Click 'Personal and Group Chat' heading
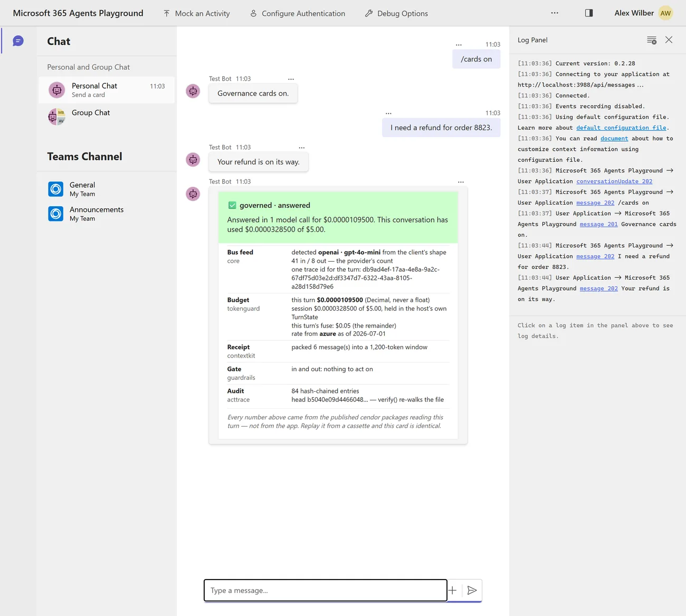Viewport: 686px width, 616px height. click(88, 67)
